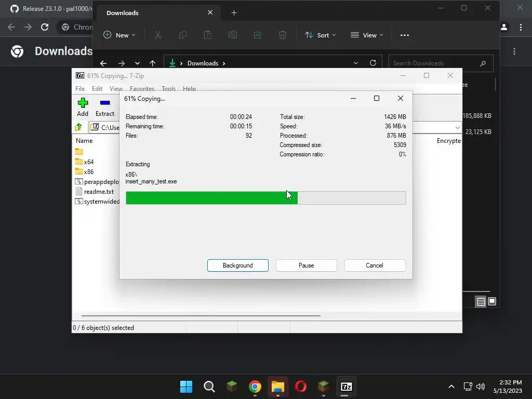Open the Sort dropdown in File Explorer

click(320, 35)
